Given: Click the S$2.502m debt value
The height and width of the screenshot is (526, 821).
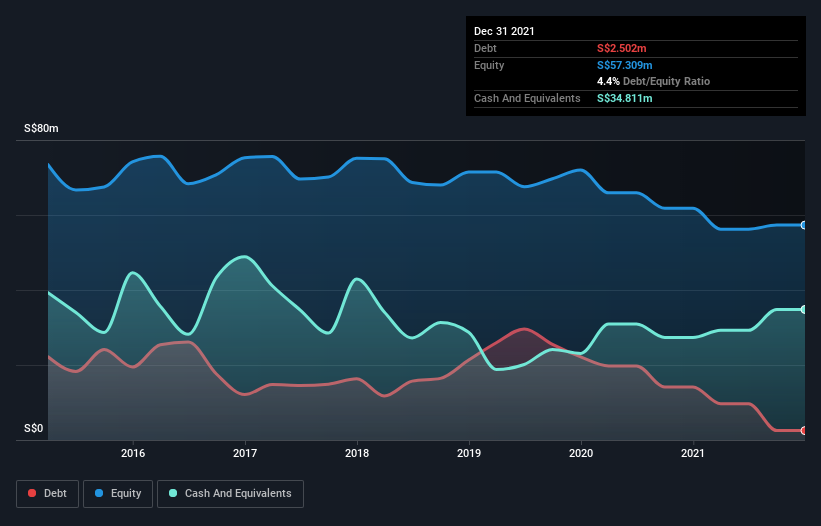Looking at the screenshot, I should [622, 49].
